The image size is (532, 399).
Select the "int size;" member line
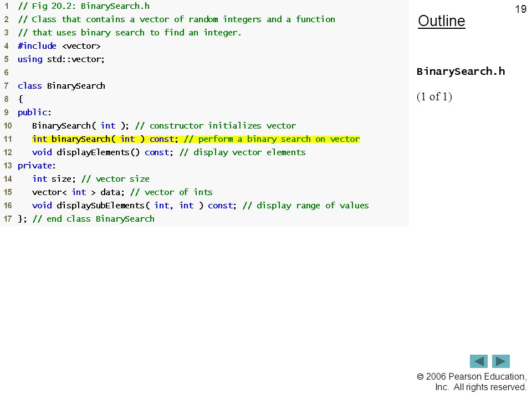[x=90, y=179]
